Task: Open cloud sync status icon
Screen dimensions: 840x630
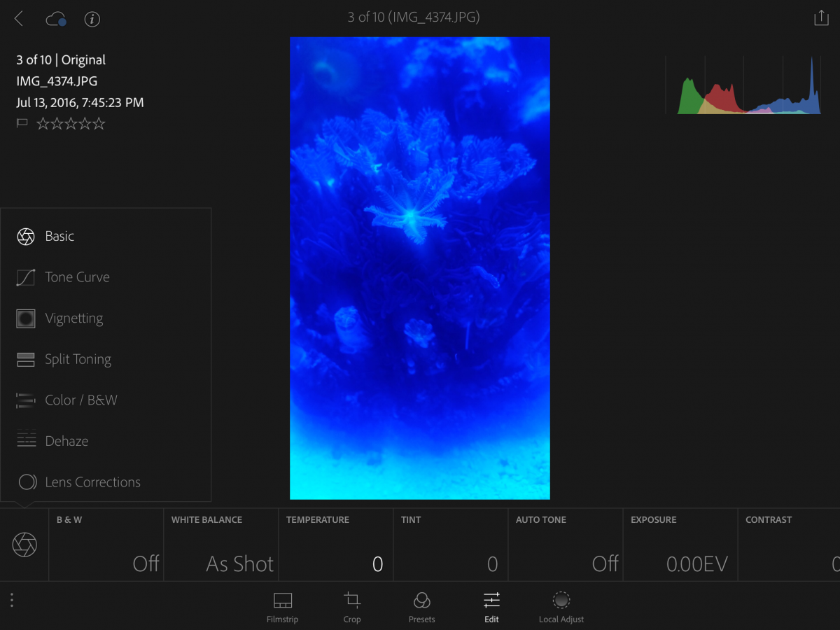Action: 55,19
